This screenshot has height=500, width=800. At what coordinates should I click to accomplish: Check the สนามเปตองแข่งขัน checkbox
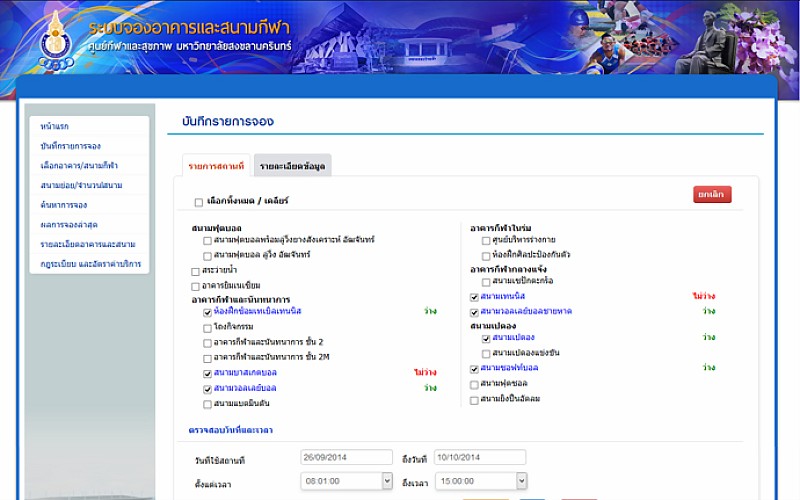(486, 354)
